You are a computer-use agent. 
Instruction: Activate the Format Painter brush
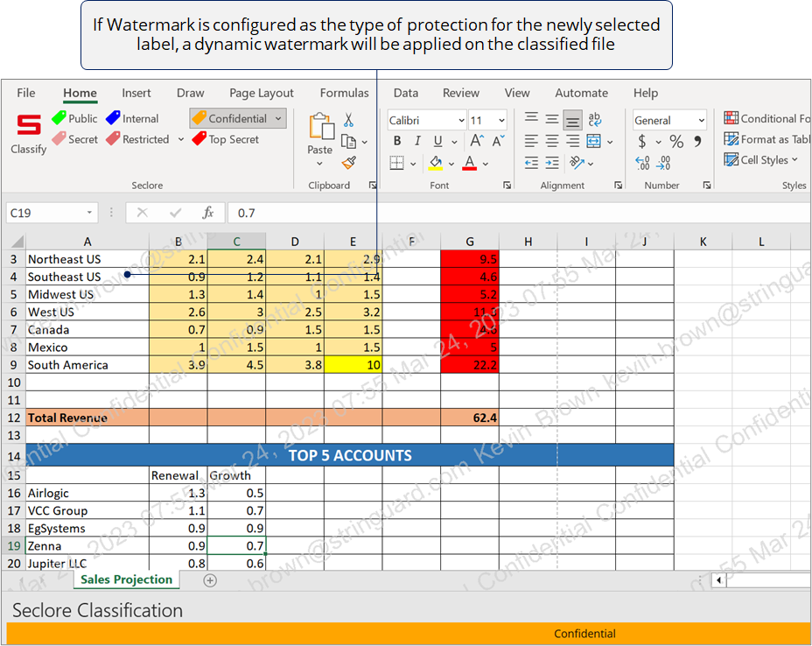click(x=349, y=163)
